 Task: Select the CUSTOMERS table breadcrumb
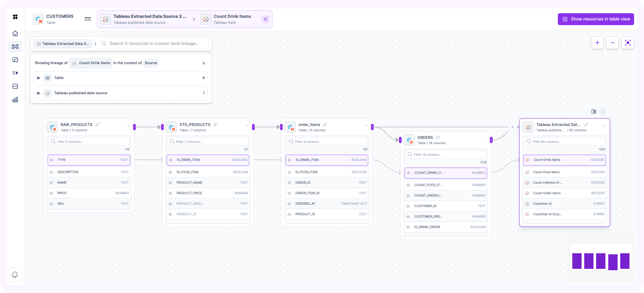54,19
